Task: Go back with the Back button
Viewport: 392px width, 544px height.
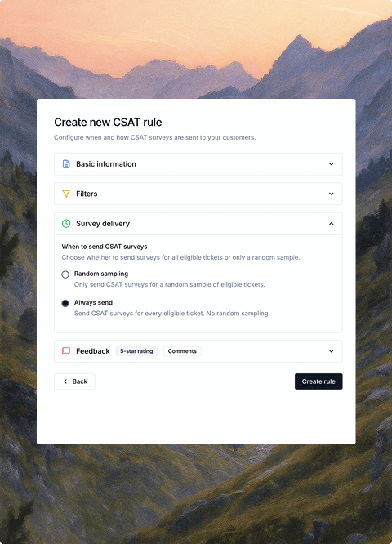Action: (74, 381)
